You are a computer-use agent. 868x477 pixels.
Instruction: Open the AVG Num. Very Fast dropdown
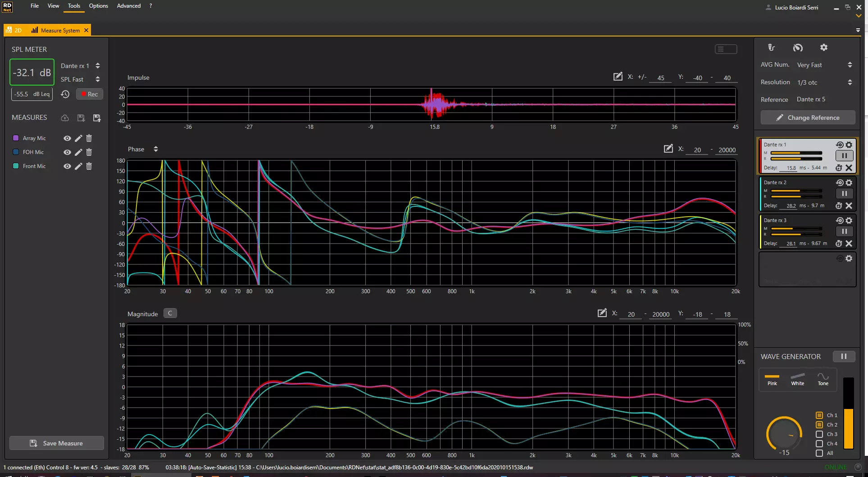tap(850, 65)
